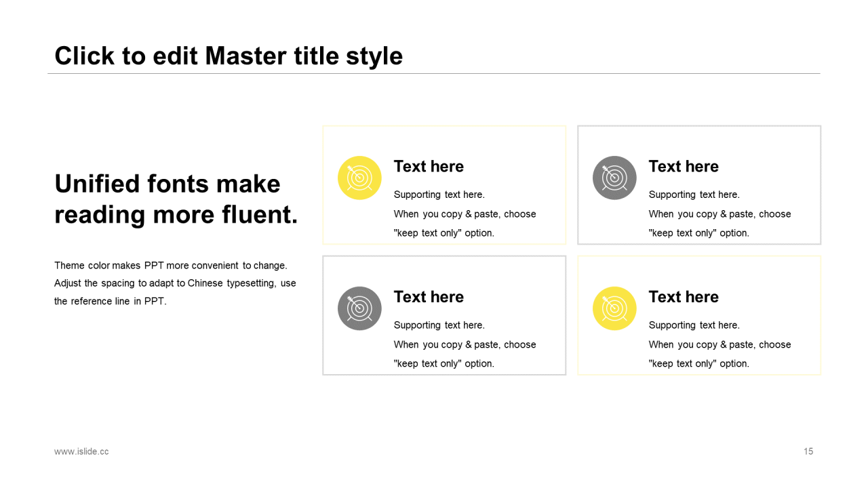Click "Supporting text here." line in the bottom-right card

694,325
